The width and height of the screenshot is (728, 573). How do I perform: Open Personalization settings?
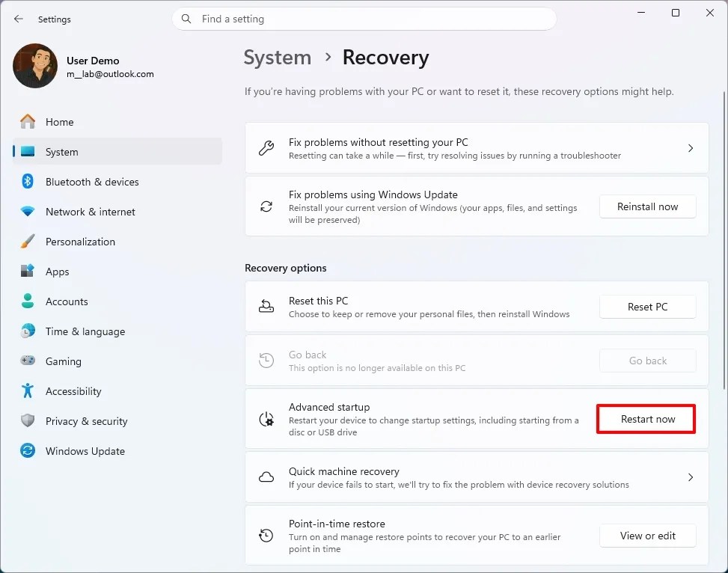pos(117,242)
